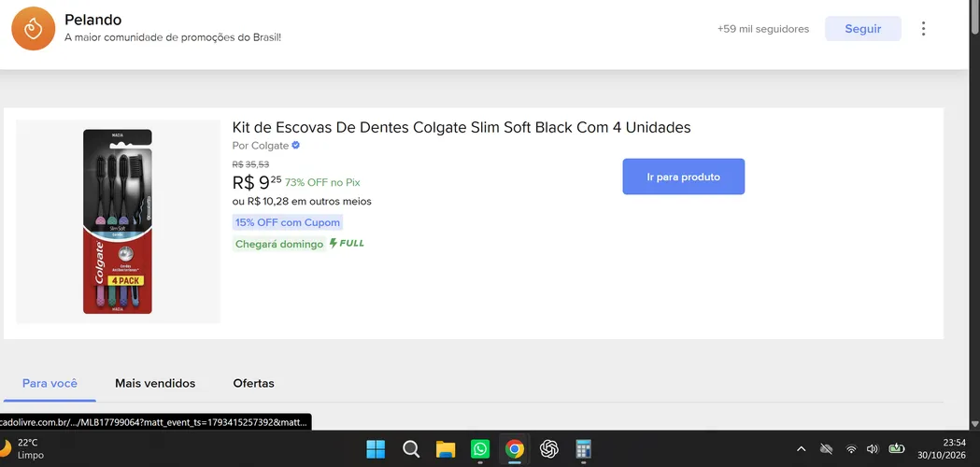Open the Colgate toothbrush product thumbnail

click(118, 221)
